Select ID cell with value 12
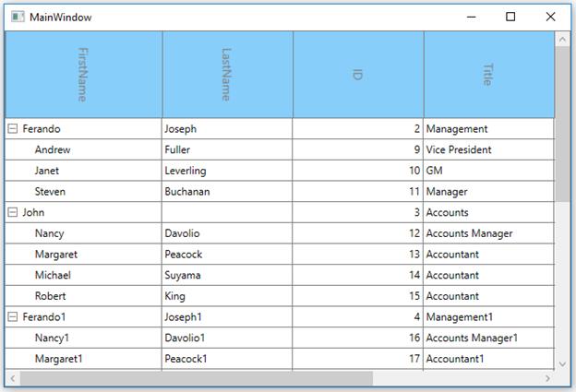 (358, 233)
